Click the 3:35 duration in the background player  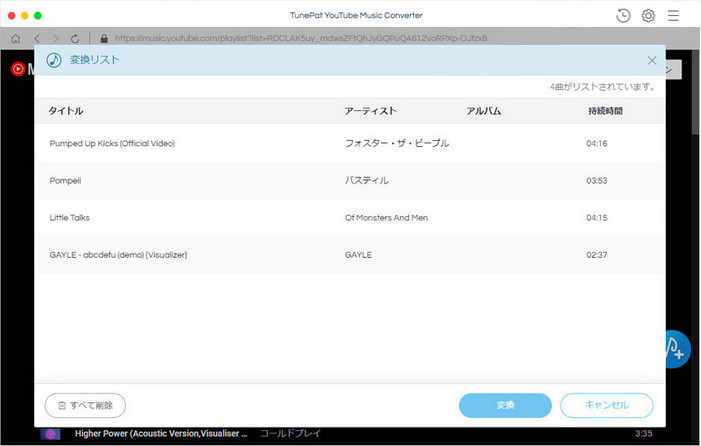(x=643, y=433)
